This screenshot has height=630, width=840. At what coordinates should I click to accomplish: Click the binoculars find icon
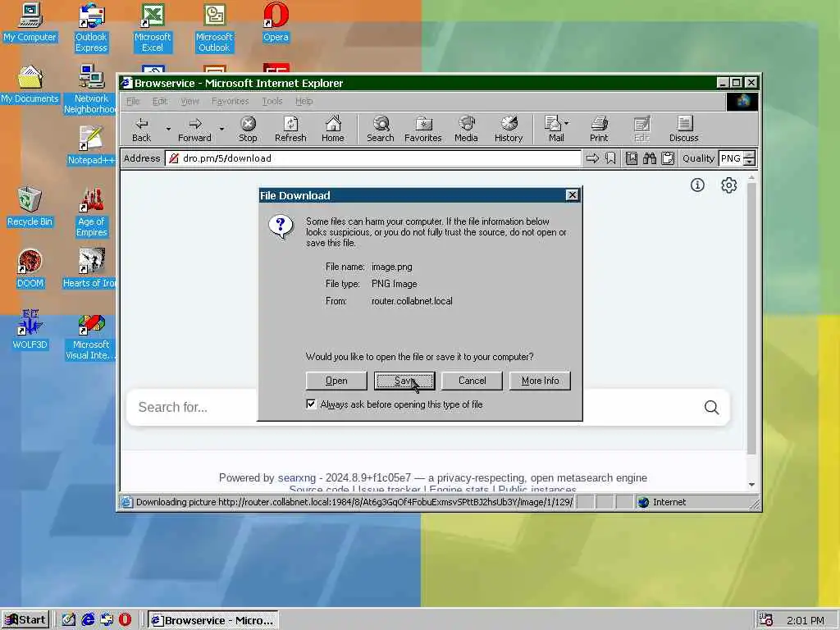coord(650,158)
